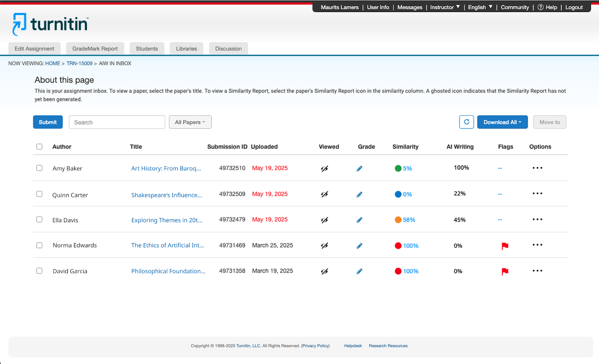Open the Shakespeare's Influence paper link
Screen dimensions: 599x364
tap(167, 195)
